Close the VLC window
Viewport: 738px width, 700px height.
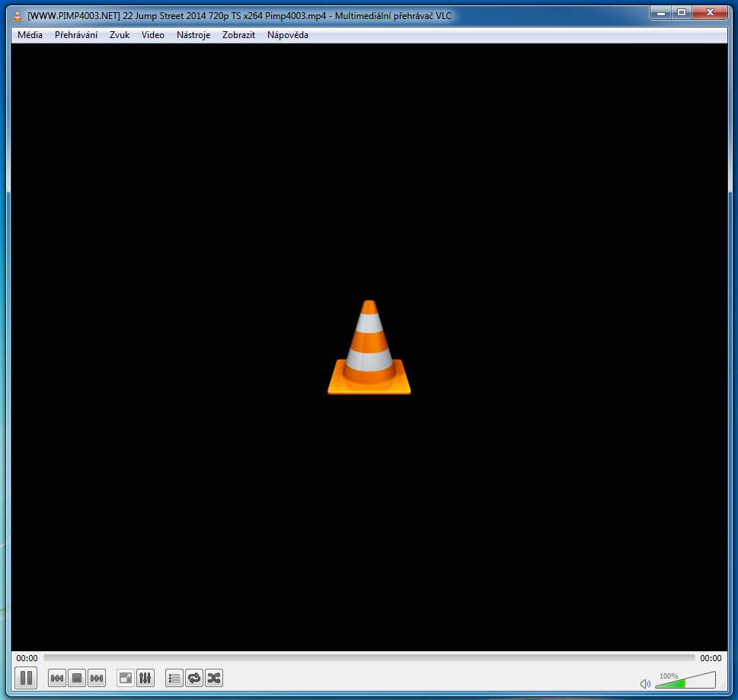click(711, 13)
